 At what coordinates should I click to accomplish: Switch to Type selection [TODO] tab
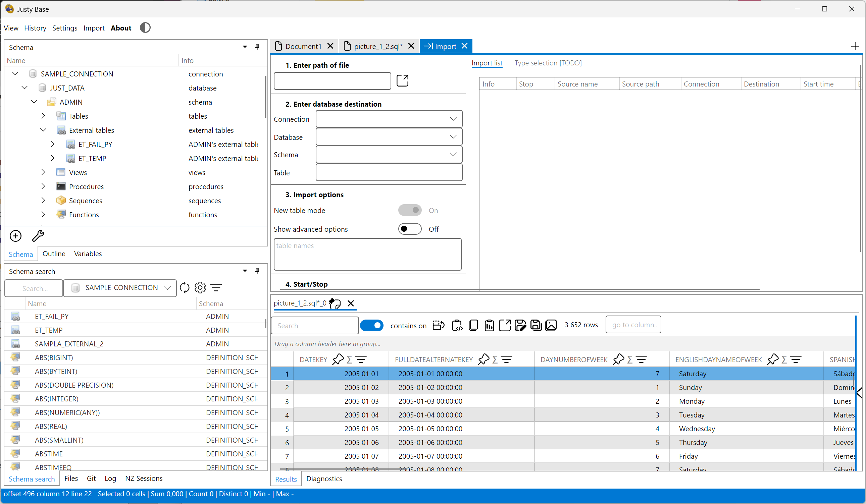[548, 63]
